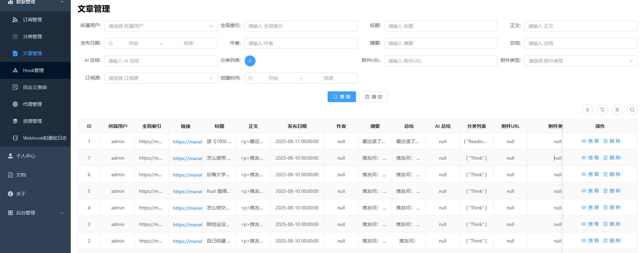This screenshot has height=253, width=644.
Task: Toggle the search panel via the magnifier icon
Action: [632, 110]
